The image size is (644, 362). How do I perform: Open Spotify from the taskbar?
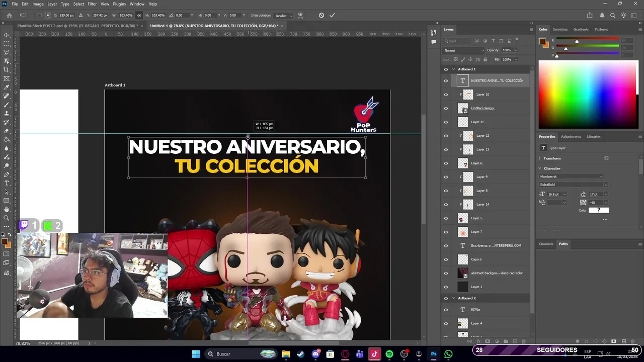tap(389, 354)
